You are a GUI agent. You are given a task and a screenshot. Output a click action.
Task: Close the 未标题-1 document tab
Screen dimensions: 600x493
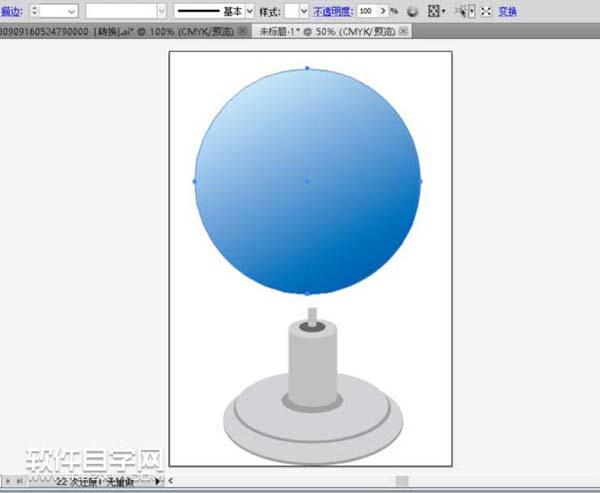tap(403, 31)
